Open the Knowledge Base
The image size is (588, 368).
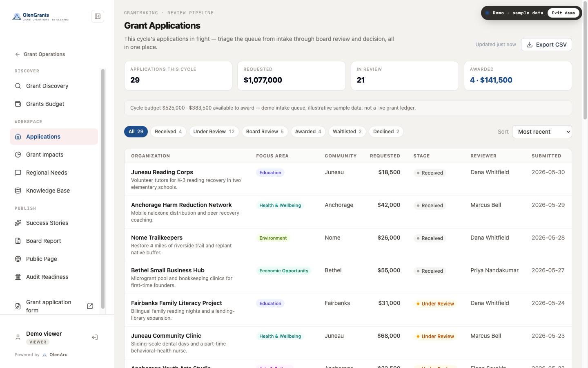tap(54, 191)
